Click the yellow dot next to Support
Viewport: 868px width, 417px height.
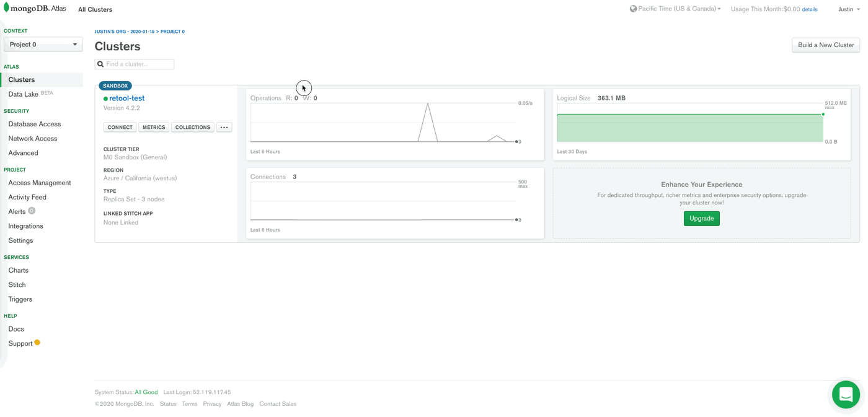coord(37,343)
